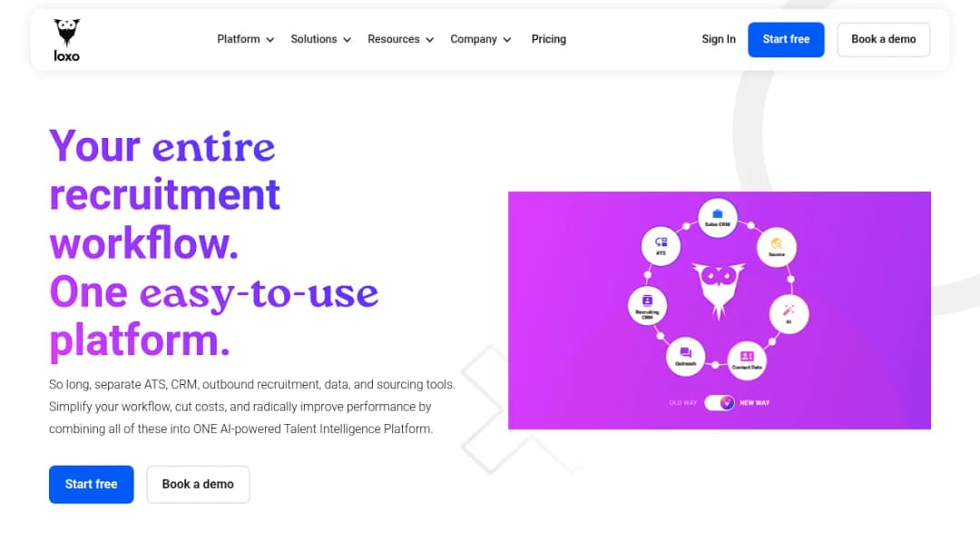Expand the Resources dropdown menu
Screen dimensions: 980x552
coord(401,39)
